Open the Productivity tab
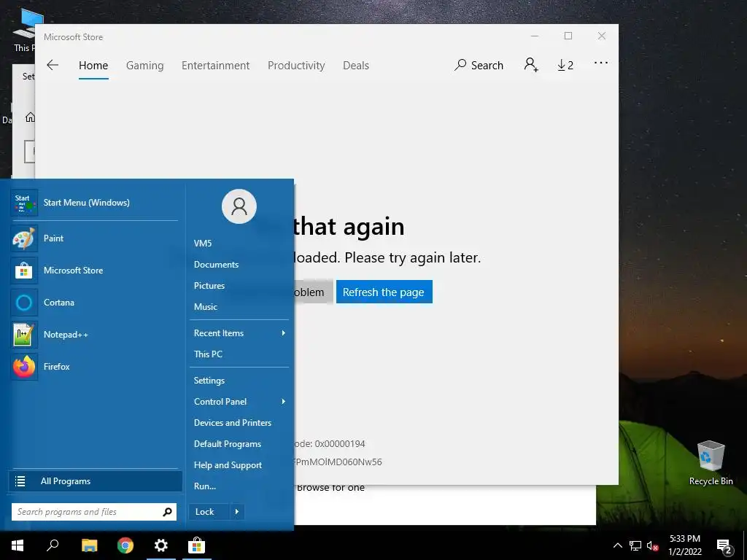747x560 pixels. tap(296, 65)
